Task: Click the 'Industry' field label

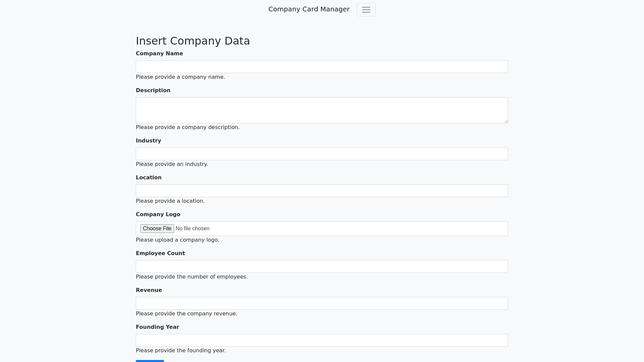Action: coord(148,141)
